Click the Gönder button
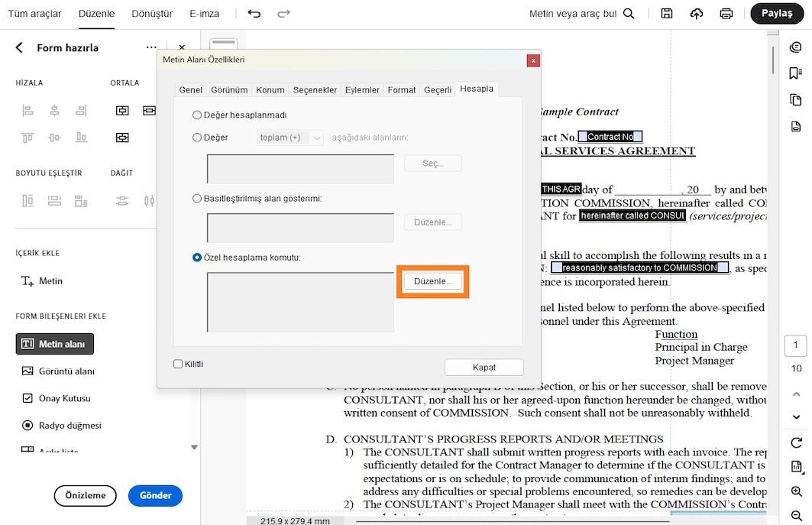This screenshot has width=812, height=525. pyautogui.click(x=155, y=495)
